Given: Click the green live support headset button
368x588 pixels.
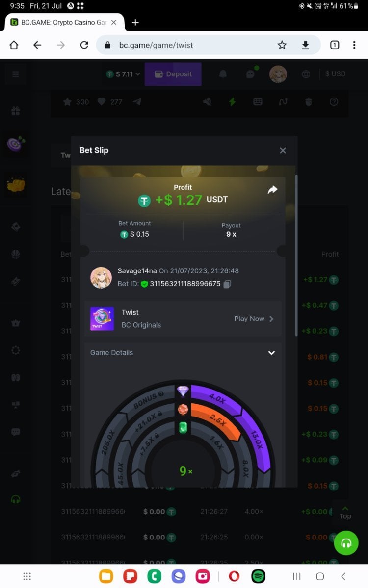Looking at the screenshot, I should coord(346,543).
